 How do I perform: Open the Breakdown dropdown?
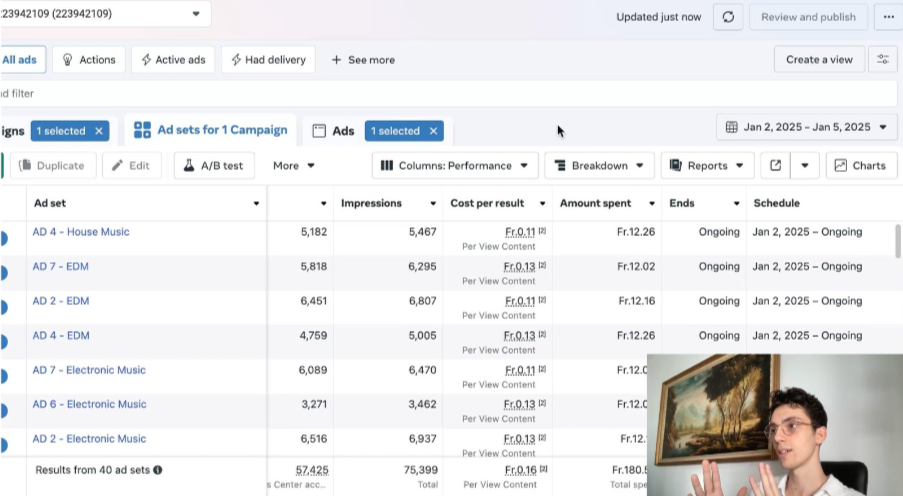(600, 166)
